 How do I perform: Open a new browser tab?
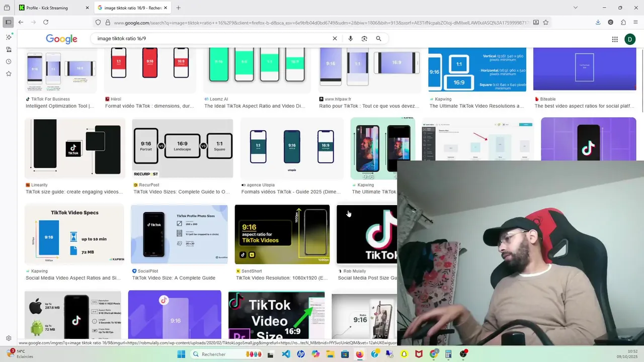pos(178,8)
